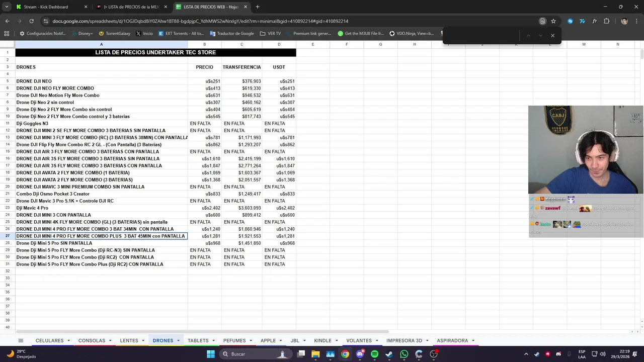This screenshot has height=362, width=644.
Task: Select the TRANSFERENCIA header cell
Action: [x=242, y=67]
